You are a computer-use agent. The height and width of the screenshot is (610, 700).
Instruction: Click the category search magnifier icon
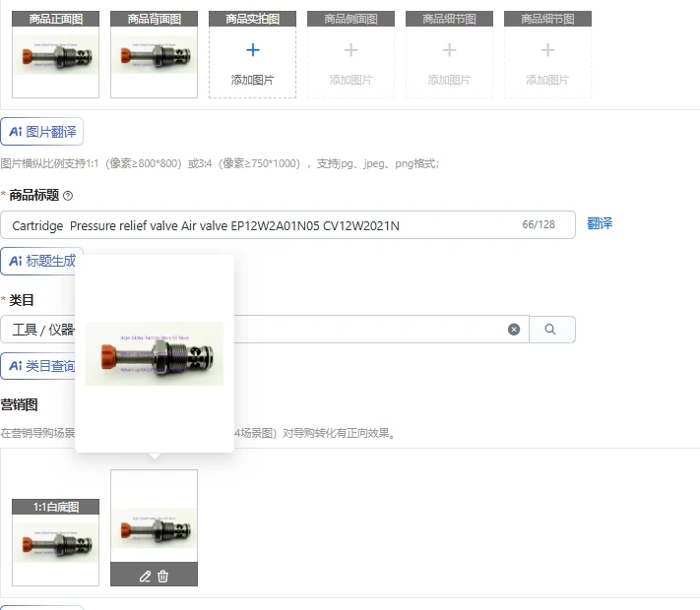[550, 330]
